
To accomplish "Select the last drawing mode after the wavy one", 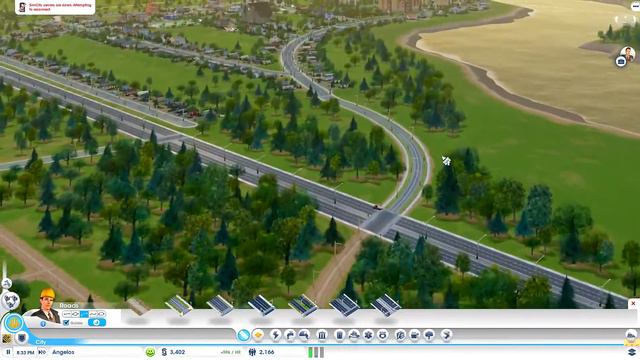I will pyautogui.click(x=102, y=314).
